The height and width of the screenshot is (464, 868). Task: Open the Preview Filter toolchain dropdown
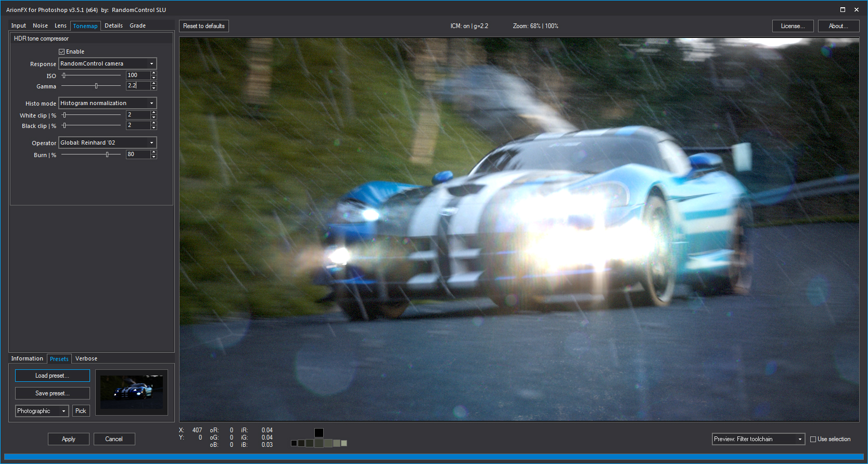[758, 439]
